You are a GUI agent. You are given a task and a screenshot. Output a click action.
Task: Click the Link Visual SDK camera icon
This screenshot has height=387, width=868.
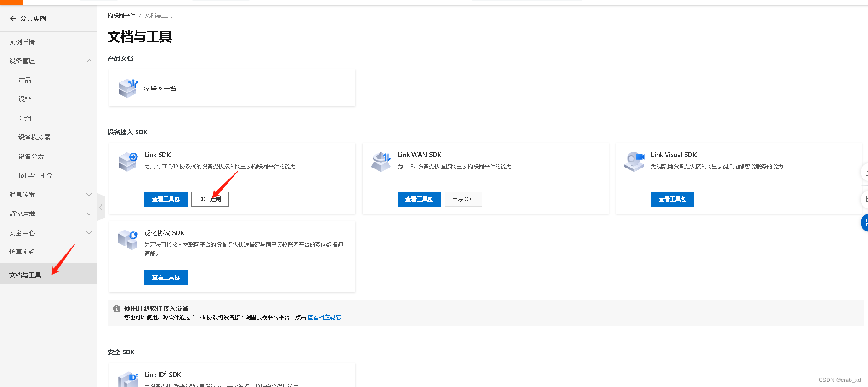[x=634, y=162]
